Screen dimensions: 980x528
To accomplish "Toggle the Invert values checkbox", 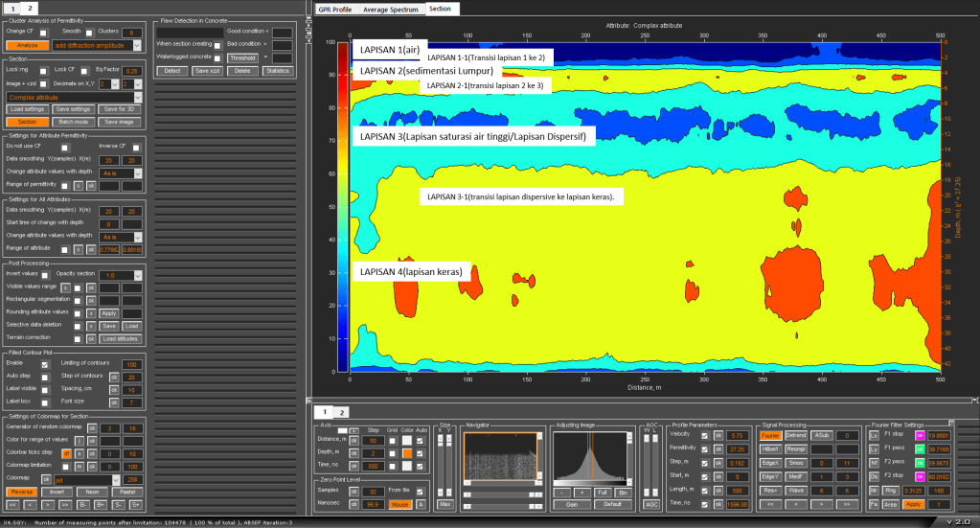I will [44, 274].
